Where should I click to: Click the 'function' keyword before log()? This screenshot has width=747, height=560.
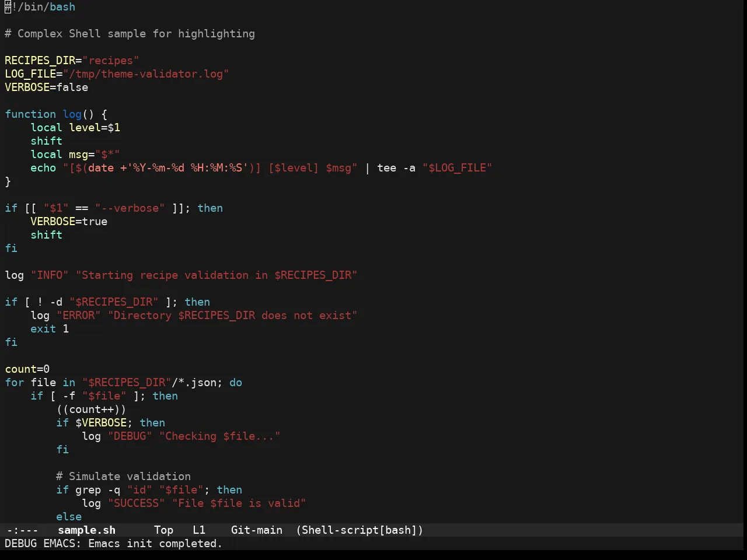coord(30,114)
